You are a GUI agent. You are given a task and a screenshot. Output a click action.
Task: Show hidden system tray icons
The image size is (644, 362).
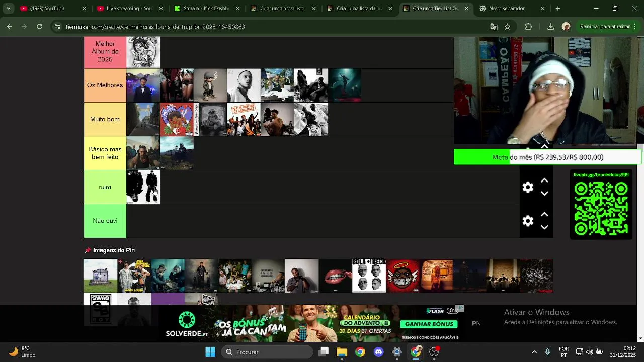(534, 352)
